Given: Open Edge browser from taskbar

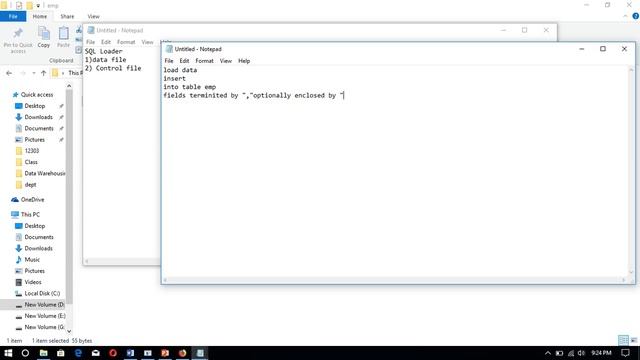Looking at the screenshot, I should click(x=78, y=353).
